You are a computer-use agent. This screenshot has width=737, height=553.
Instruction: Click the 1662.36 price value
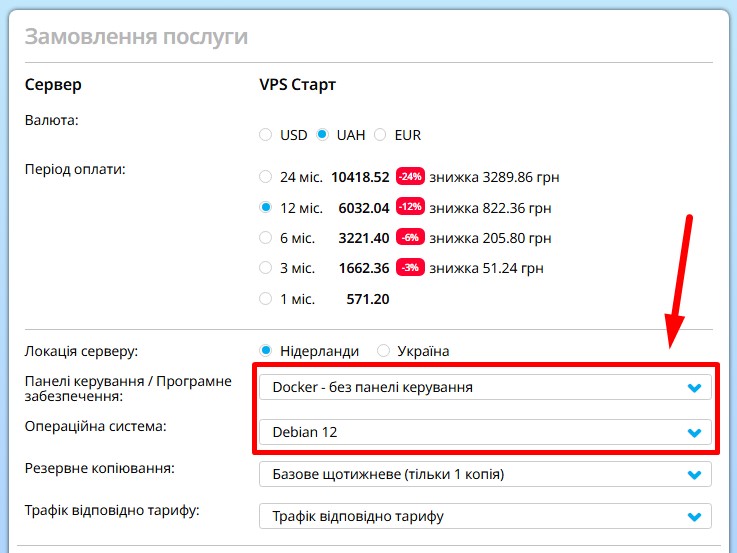pyautogui.click(x=364, y=268)
